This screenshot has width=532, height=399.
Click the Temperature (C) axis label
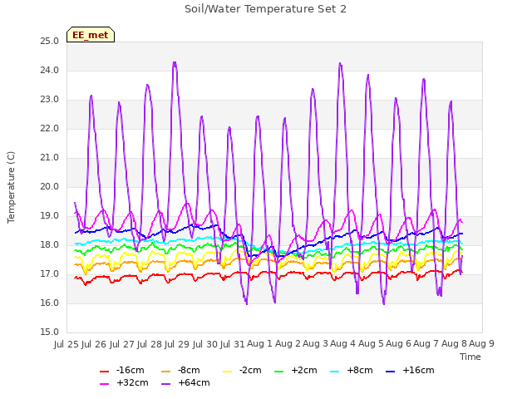(11, 187)
